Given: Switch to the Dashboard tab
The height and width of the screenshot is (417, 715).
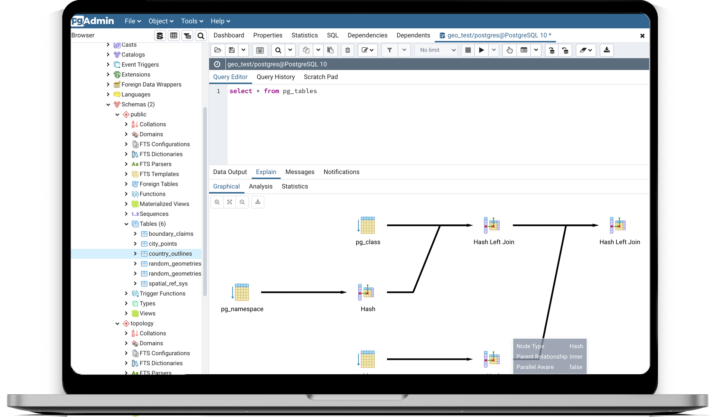Looking at the screenshot, I should click(229, 35).
